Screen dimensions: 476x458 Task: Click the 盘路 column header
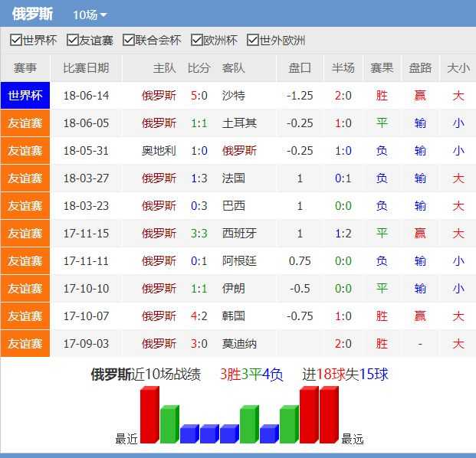[x=420, y=68]
